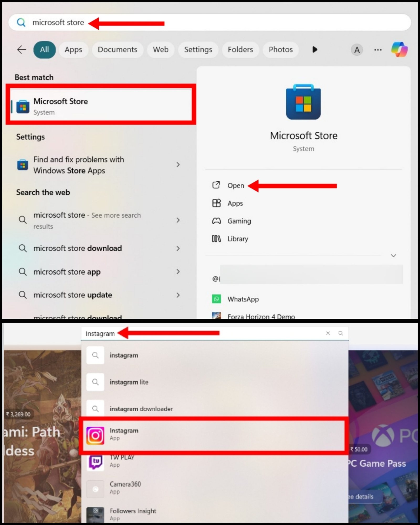Open the Camera360 app result
The image size is (420, 525).
click(215, 489)
